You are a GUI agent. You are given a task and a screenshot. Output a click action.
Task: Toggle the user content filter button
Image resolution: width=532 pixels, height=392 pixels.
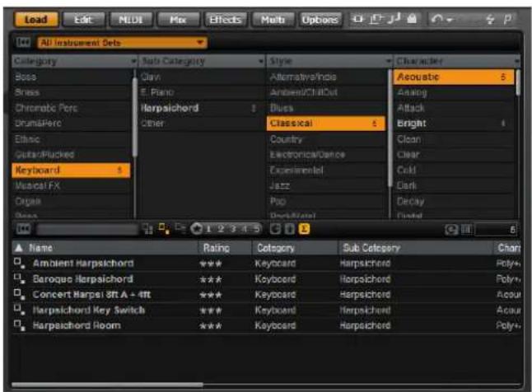(x=289, y=229)
